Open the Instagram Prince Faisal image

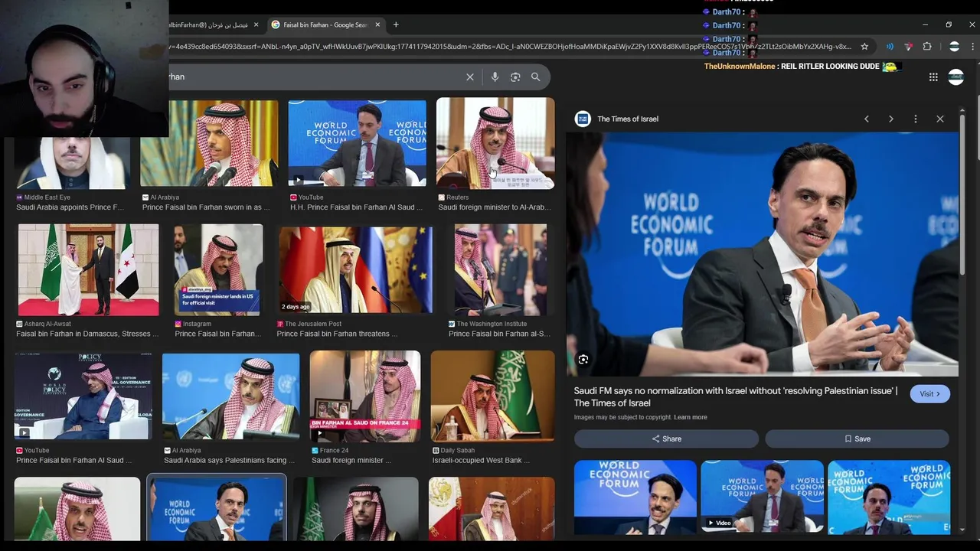pyautogui.click(x=218, y=269)
